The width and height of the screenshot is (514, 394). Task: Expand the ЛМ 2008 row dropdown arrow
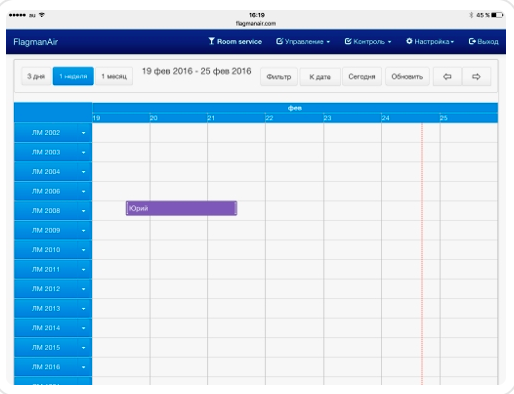point(84,211)
